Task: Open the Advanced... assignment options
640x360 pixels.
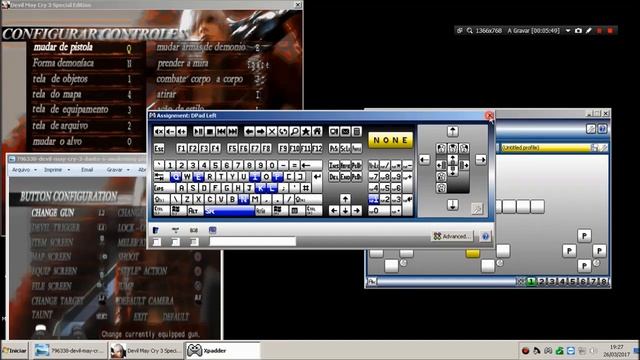Action: (x=452, y=236)
